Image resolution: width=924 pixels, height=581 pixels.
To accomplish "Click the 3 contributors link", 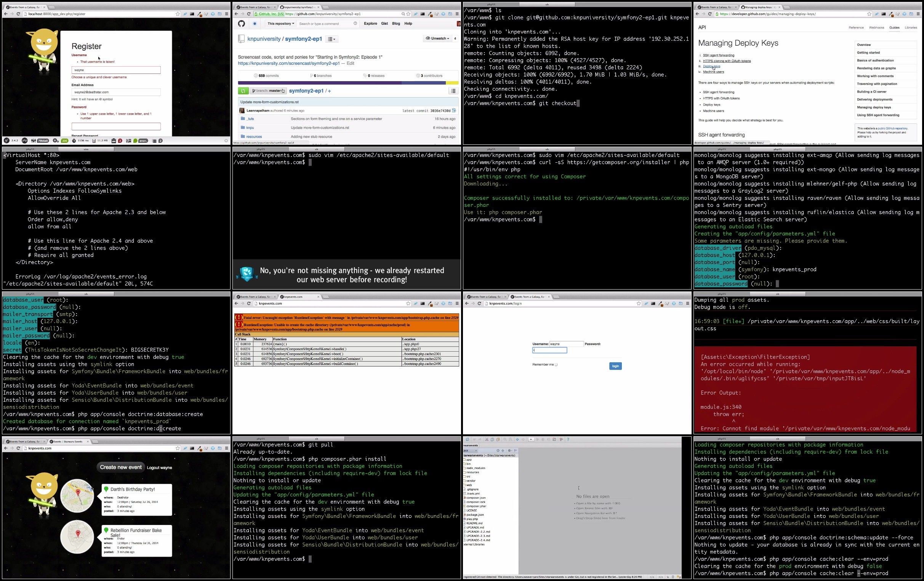I will coord(429,76).
